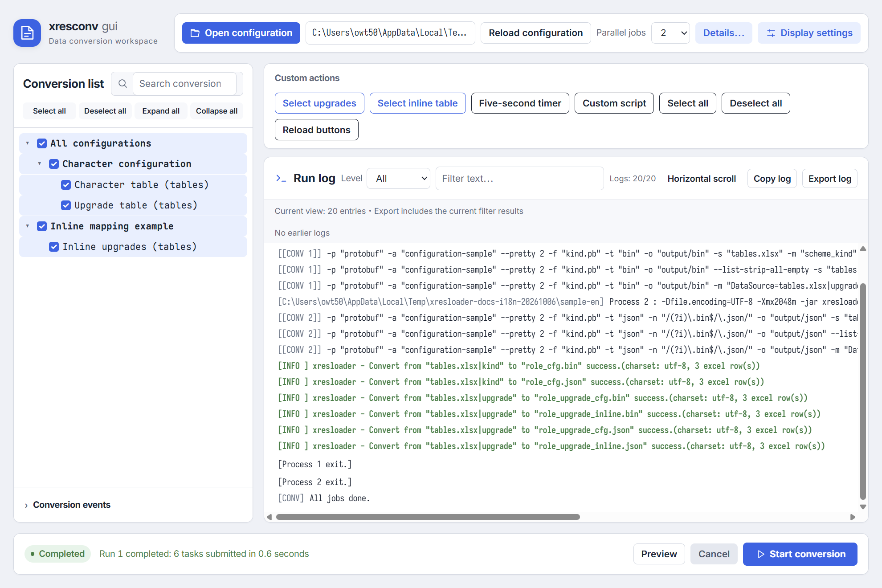Click the Completed status badge
This screenshot has height=588, width=882.
click(57, 554)
